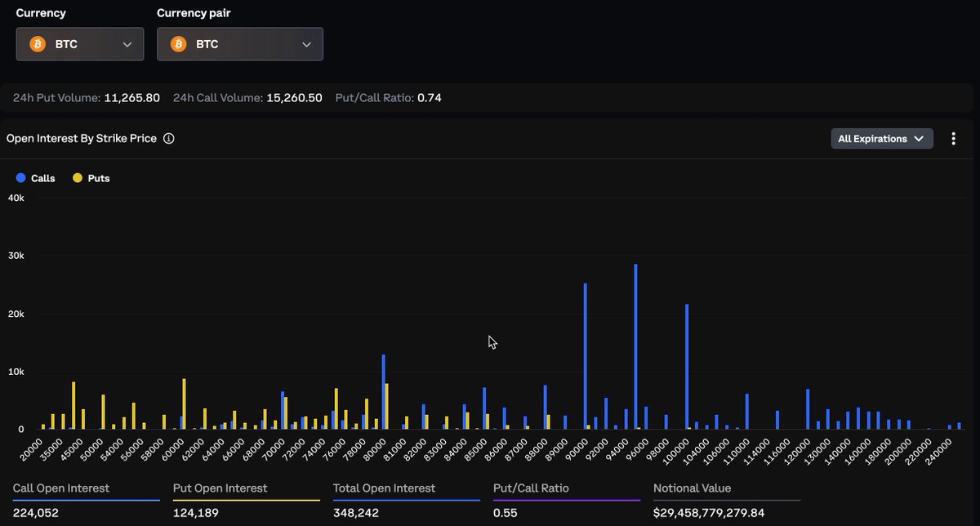
Task: Click the "Notional Value" label
Action: 693,488
